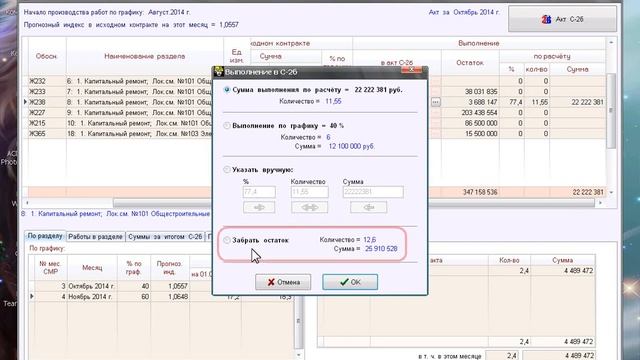
Task: Click the 38 031 835 остаток cell
Action: 470,91
